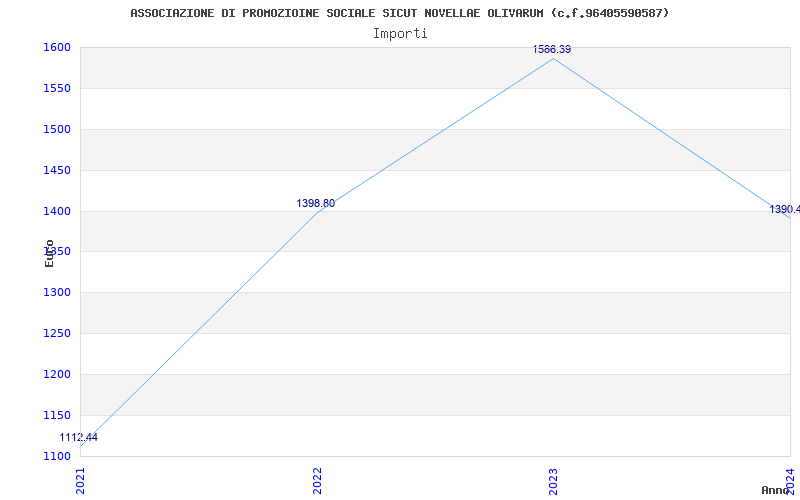Click the "Euro" y-axis title
800x500 pixels.
point(49,253)
